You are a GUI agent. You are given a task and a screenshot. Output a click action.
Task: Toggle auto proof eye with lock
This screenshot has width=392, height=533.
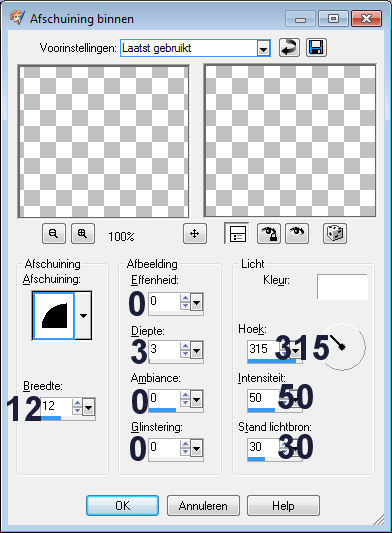[x=269, y=234]
